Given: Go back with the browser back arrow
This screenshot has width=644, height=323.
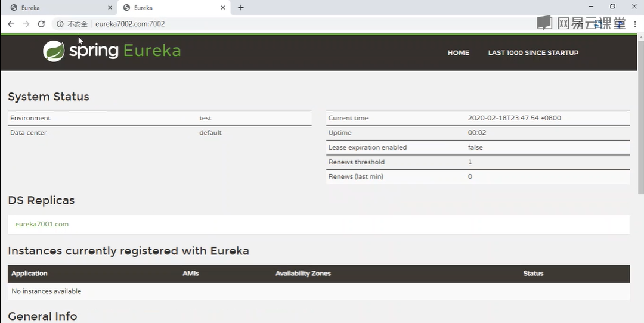Looking at the screenshot, I should [11, 24].
